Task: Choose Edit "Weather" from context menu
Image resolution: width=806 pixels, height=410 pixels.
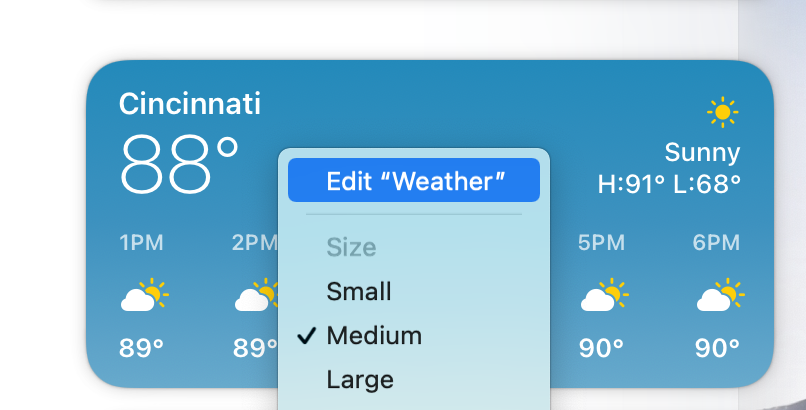Action: pyautogui.click(x=414, y=182)
